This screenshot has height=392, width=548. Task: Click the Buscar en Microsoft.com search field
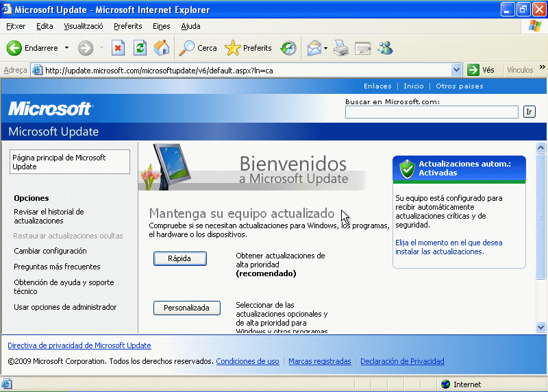(x=432, y=112)
